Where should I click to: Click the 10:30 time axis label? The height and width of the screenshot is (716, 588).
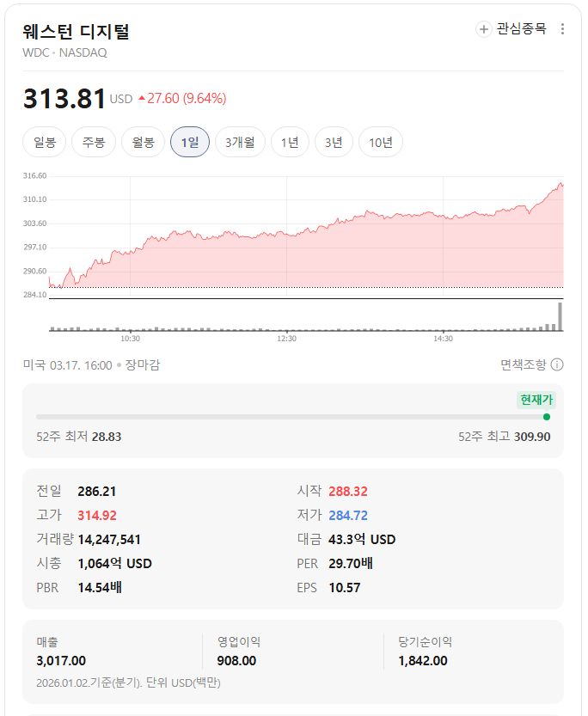tap(130, 339)
